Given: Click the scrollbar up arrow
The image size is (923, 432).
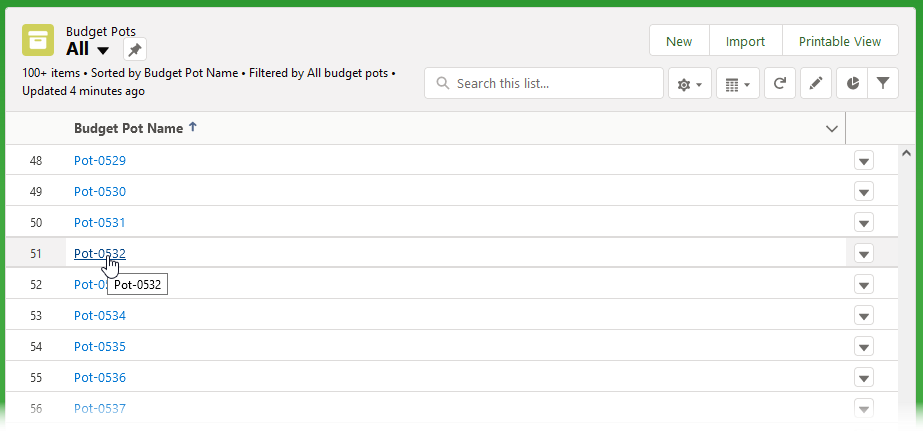Looking at the screenshot, I should 907,154.
